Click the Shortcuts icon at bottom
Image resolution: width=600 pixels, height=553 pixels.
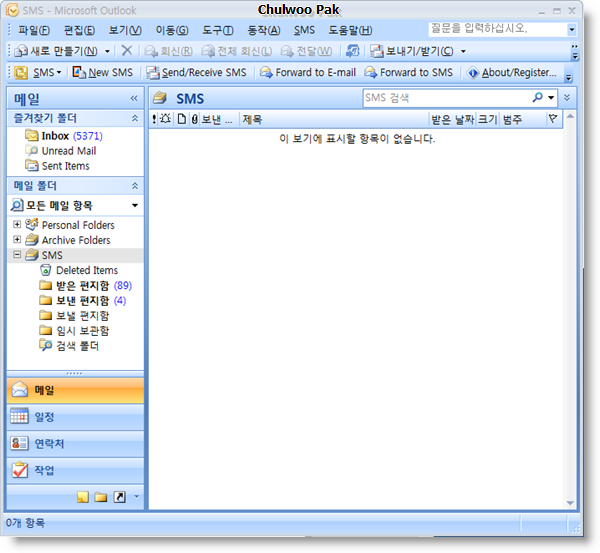click(x=119, y=497)
